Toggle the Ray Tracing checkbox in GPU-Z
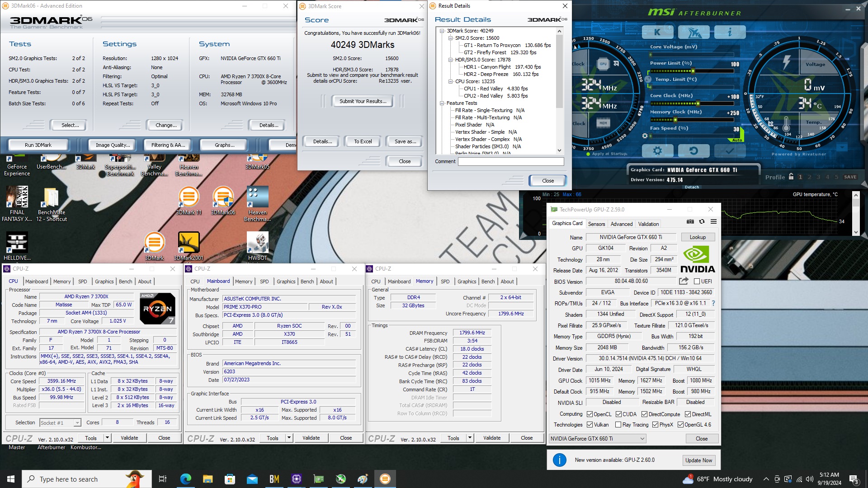Image resolution: width=868 pixels, height=488 pixels. (618, 425)
